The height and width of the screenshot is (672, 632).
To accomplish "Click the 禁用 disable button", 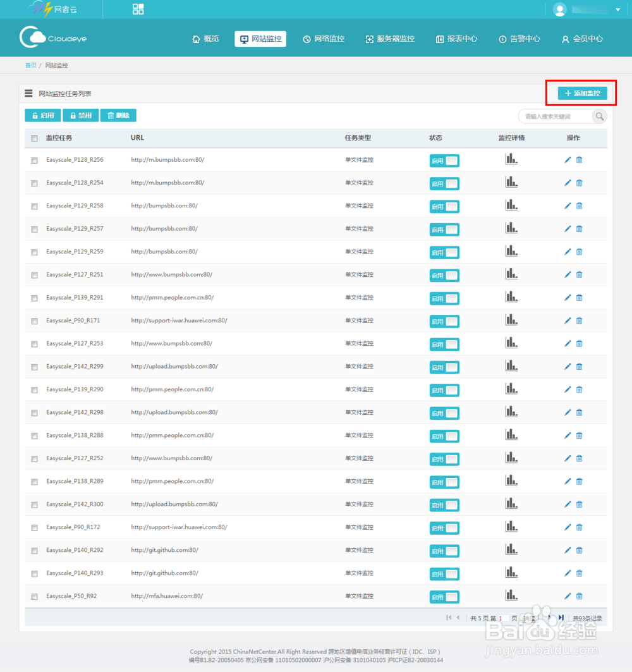I will pyautogui.click(x=80, y=115).
